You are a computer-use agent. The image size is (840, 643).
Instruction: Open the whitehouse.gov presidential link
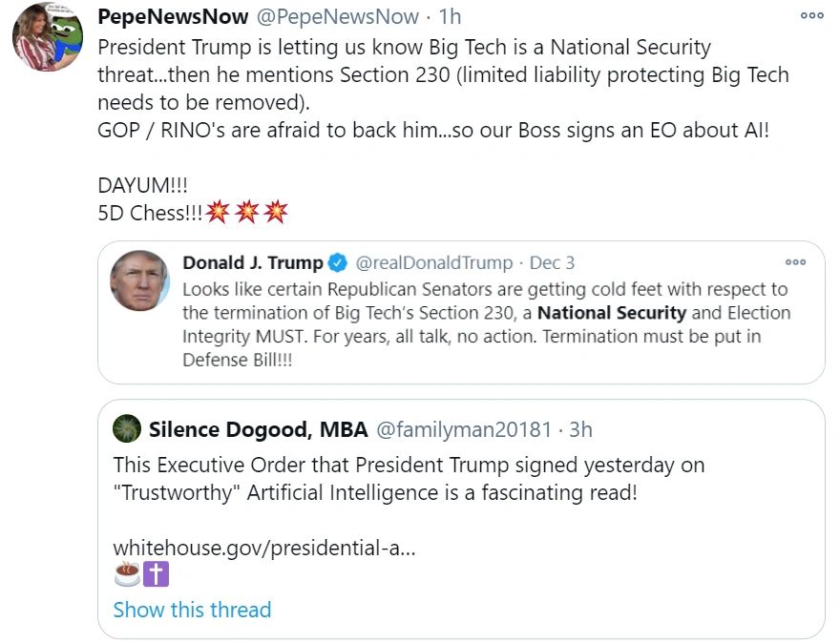coord(263,549)
